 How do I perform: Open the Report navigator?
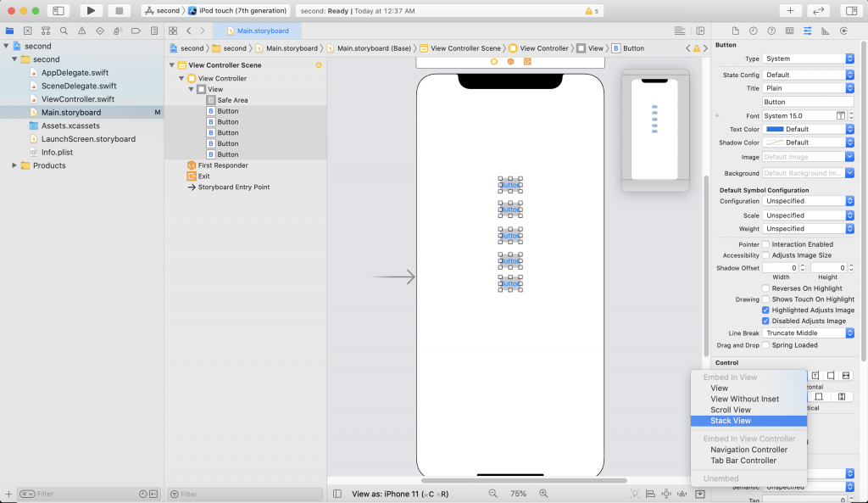coord(154,31)
